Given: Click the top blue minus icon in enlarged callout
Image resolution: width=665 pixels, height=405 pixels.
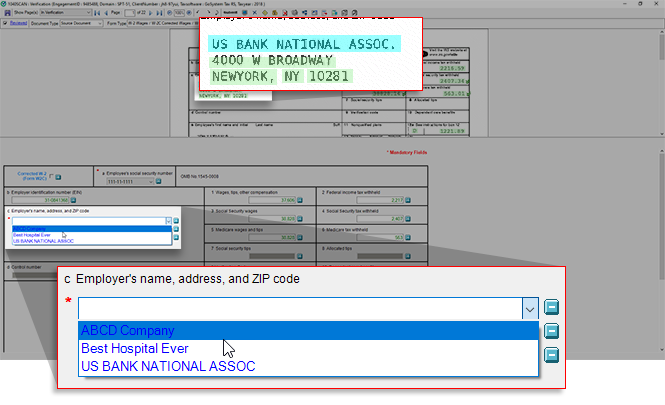Looking at the screenshot, I should point(552,308).
